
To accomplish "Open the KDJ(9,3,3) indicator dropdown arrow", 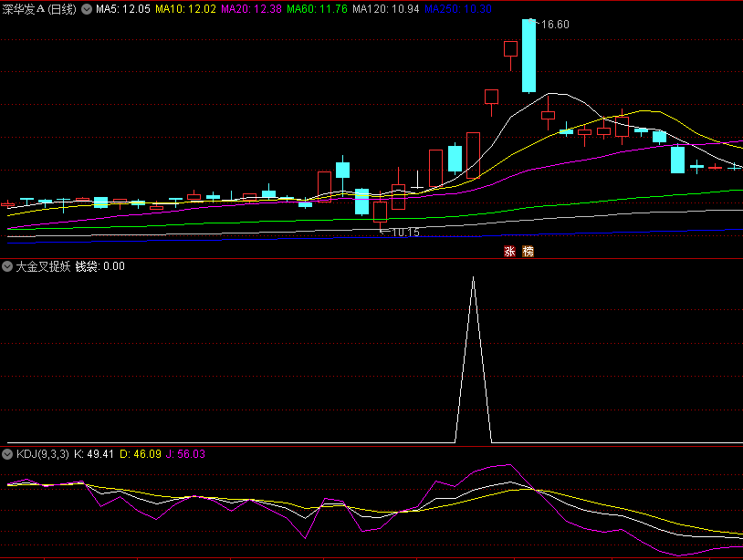I will point(7,454).
